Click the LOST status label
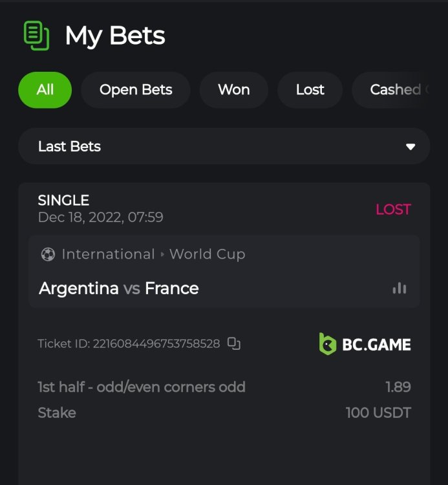 [x=393, y=210]
